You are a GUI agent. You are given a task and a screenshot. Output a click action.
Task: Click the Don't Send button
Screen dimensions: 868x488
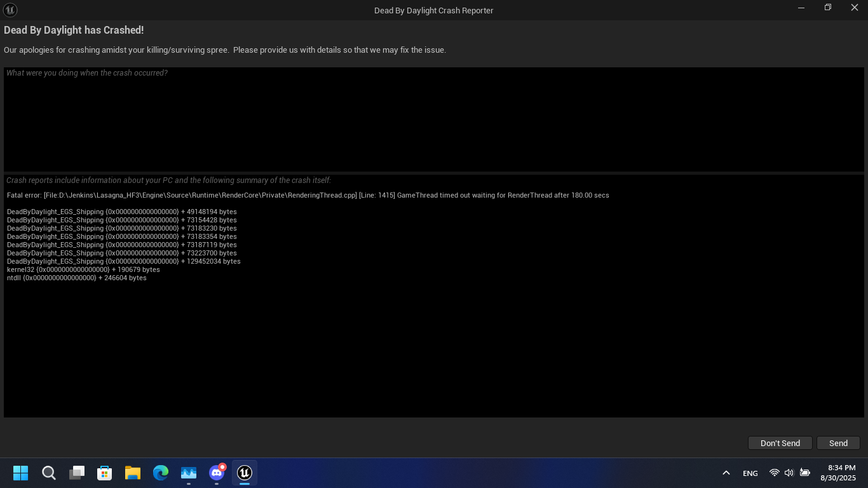pyautogui.click(x=780, y=443)
